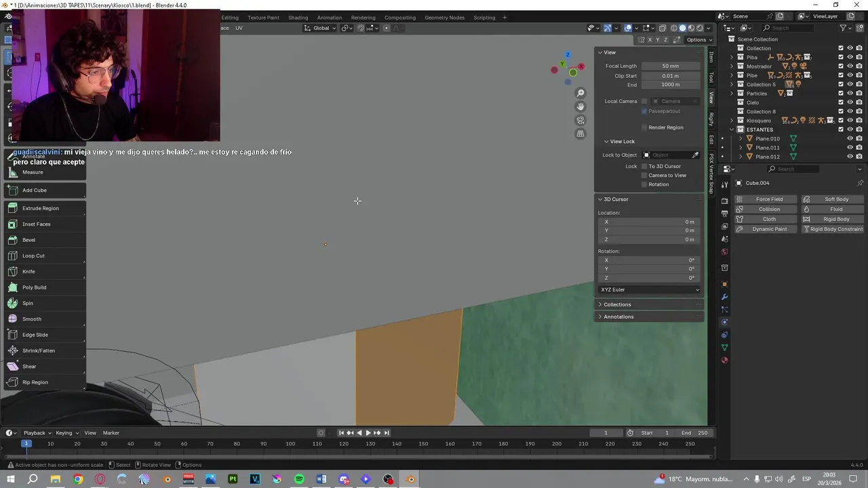Select the Measure tool
This screenshot has height=488, width=868.
point(45,172)
